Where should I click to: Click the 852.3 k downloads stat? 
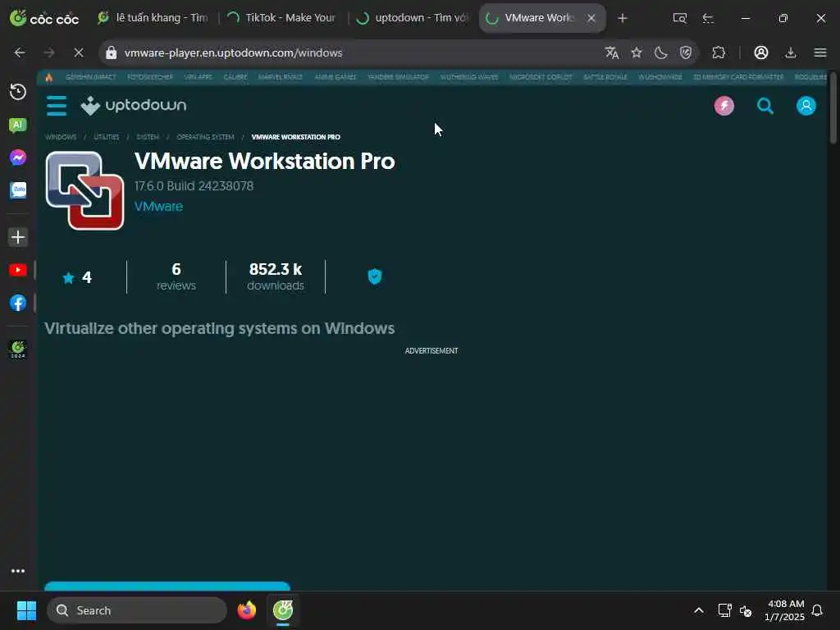tap(276, 277)
